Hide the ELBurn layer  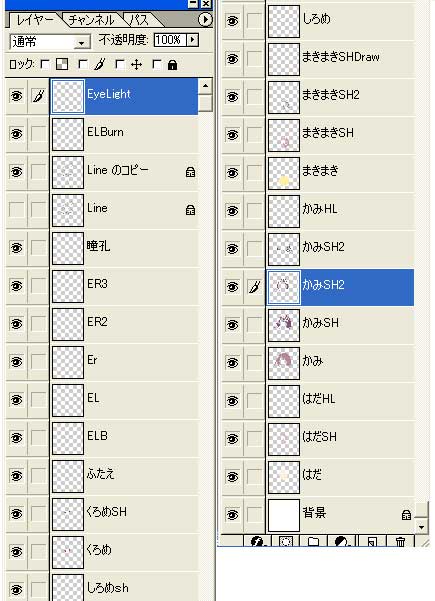pyautogui.click(x=16, y=134)
